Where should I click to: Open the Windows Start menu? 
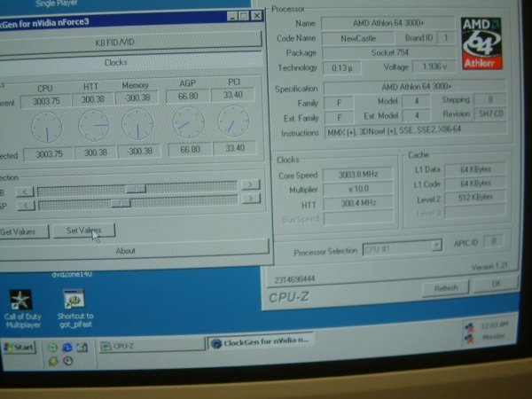[19, 347]
